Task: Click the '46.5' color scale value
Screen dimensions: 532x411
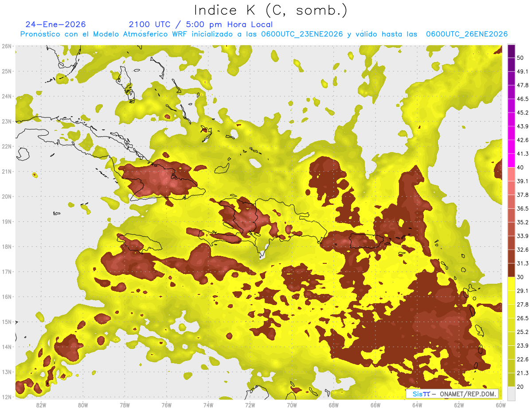Action: [523, 99]
